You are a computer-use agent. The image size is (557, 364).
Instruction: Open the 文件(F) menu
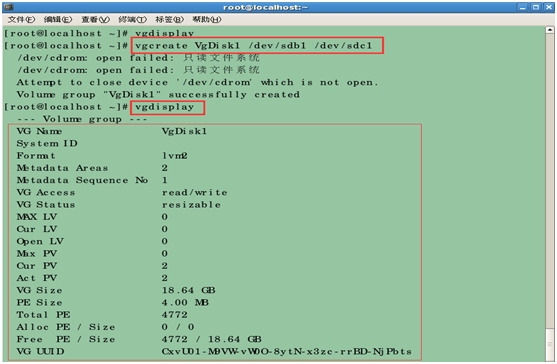point(21,20)
